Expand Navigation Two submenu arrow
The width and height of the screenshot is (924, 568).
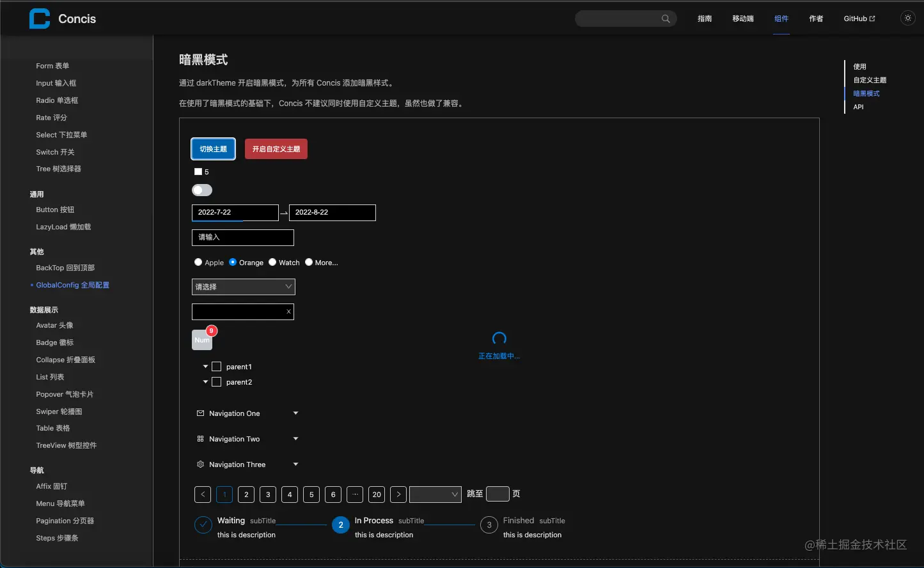pos(295,439)
